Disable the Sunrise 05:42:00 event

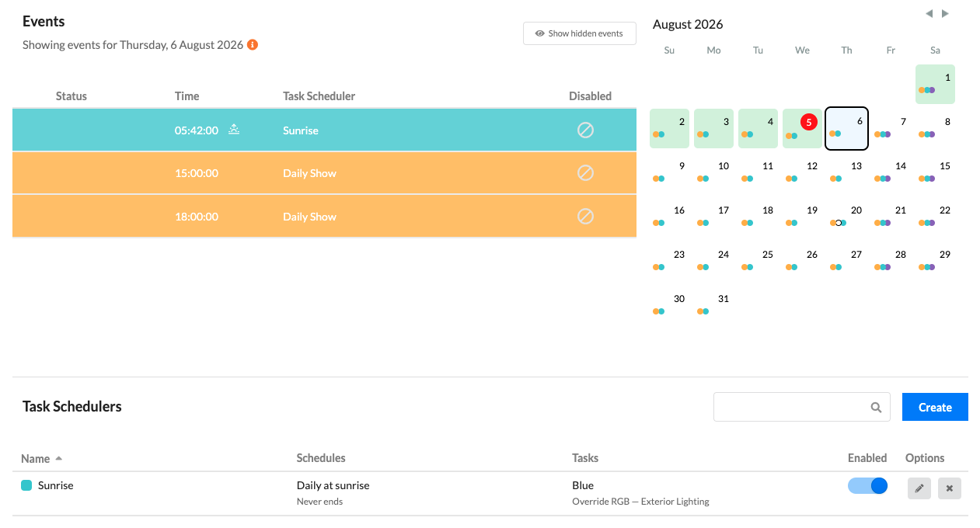586,130
